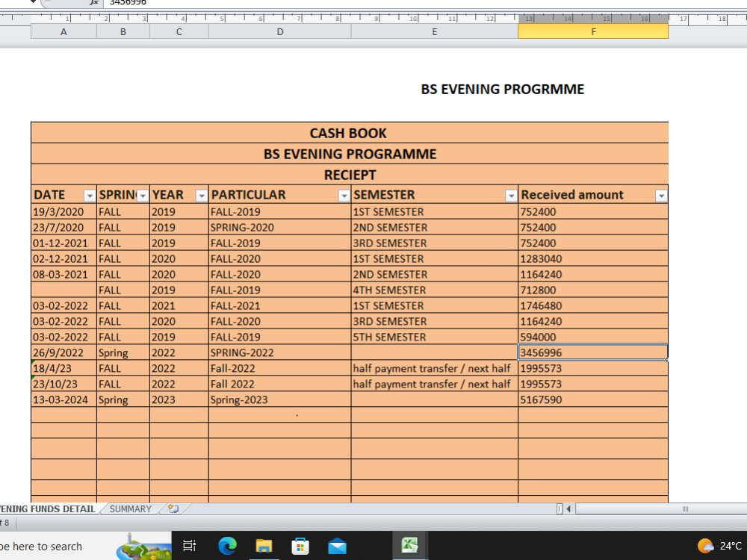The width and height of the screenshot is (747, 560).
Task: Open the weather widget showing 24°C
Action: [720, 546]
